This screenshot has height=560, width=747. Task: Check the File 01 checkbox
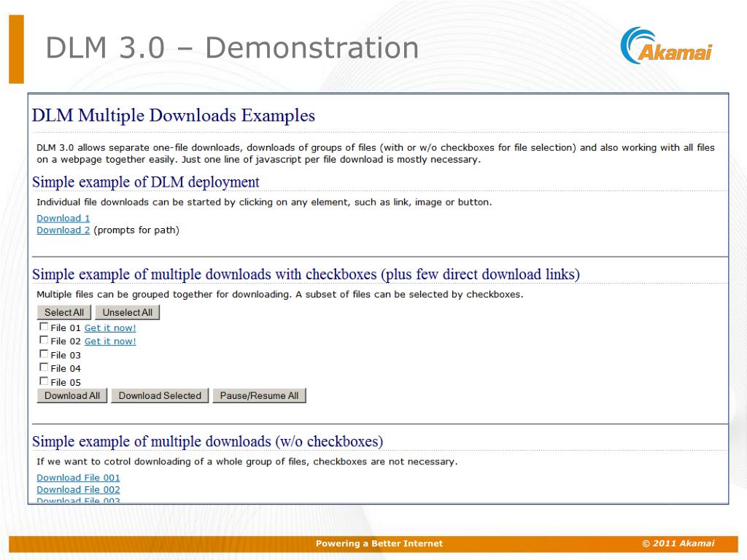[x=44, y=327]
